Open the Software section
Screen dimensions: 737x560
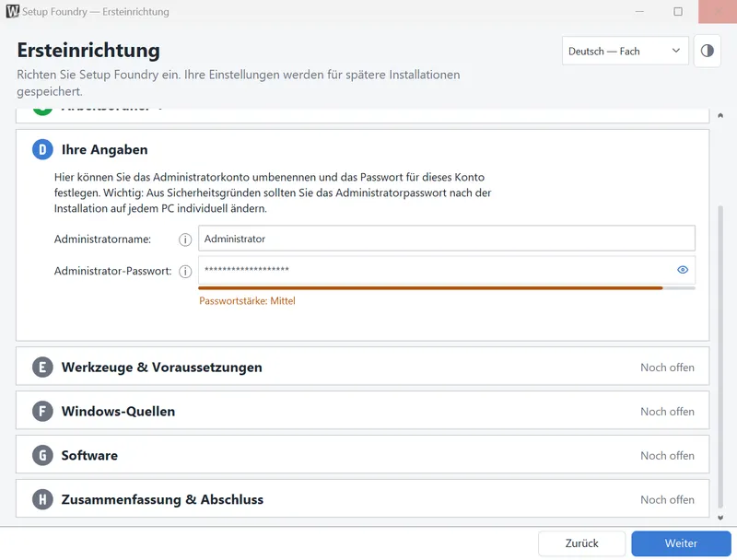pyautogui.click(x=362, y=455)
